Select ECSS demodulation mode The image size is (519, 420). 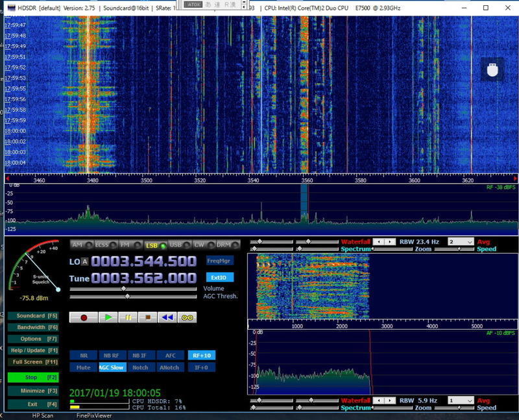[106, 245]
